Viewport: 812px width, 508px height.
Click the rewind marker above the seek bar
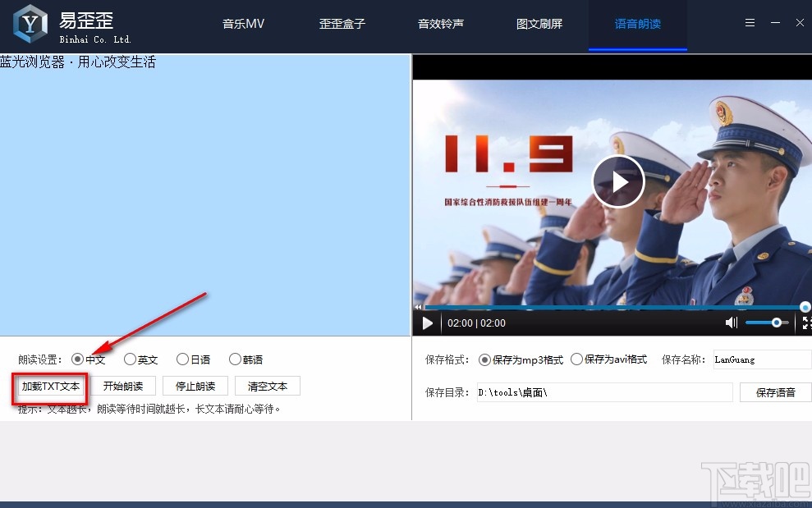420,306
